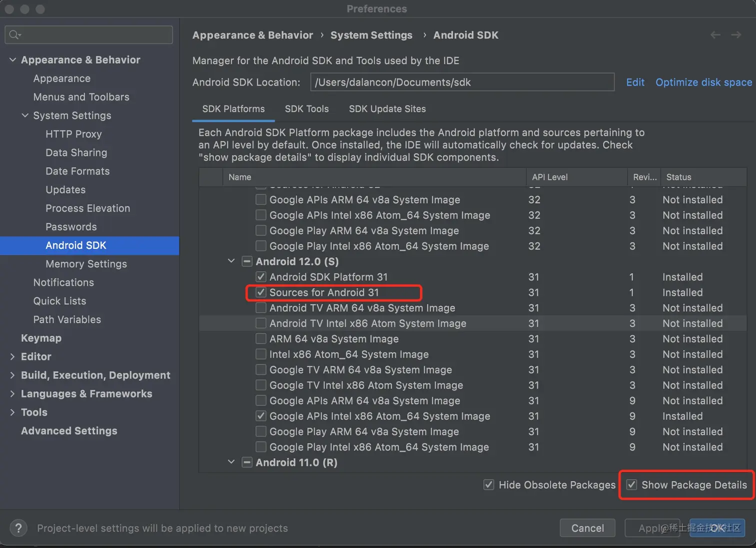Click the Android 11.0 (R) partial-selection box

(x=247, y=462)
